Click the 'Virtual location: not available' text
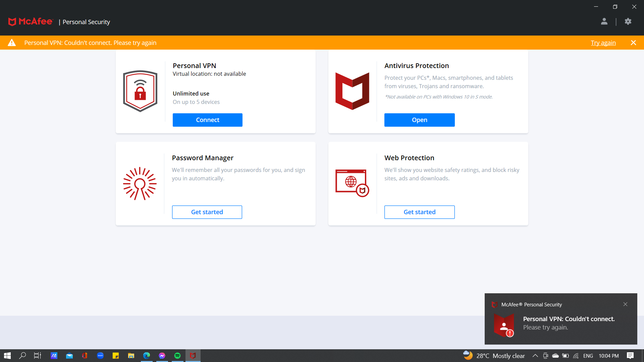The image size is (644, 362). click(x=209, y=74)
